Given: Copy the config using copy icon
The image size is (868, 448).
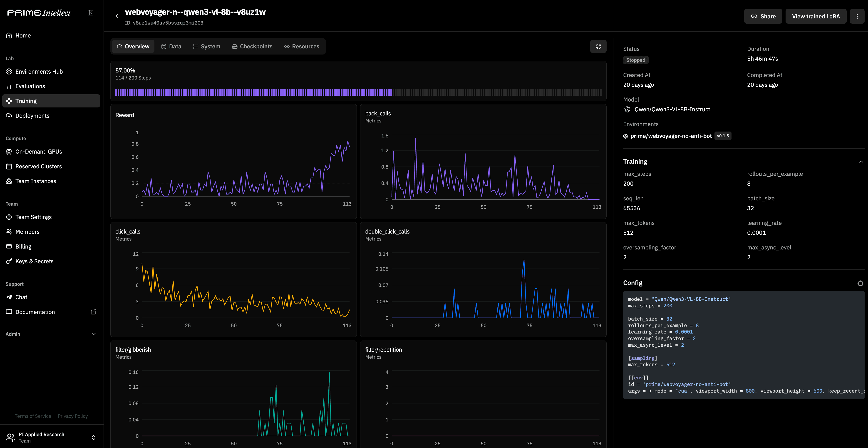Looking at the screenshot, I should coord(859,283).
